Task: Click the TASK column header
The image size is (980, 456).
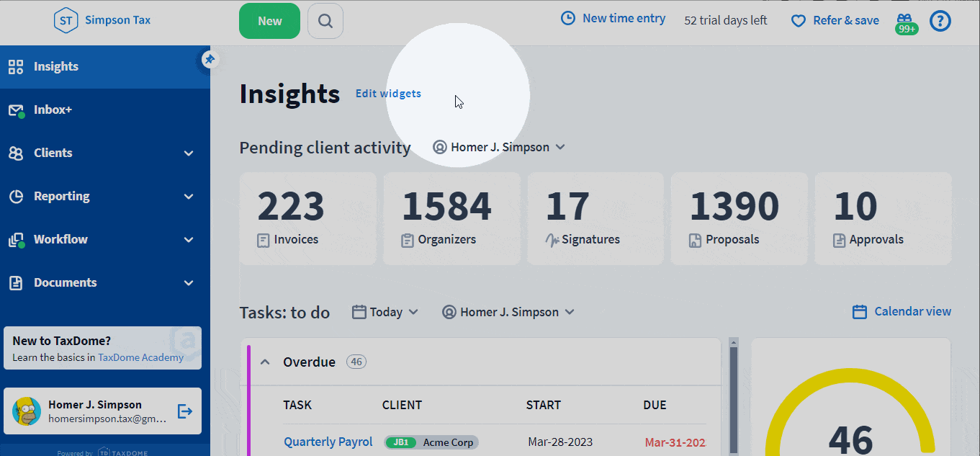Action: click(x=297, y=405)
